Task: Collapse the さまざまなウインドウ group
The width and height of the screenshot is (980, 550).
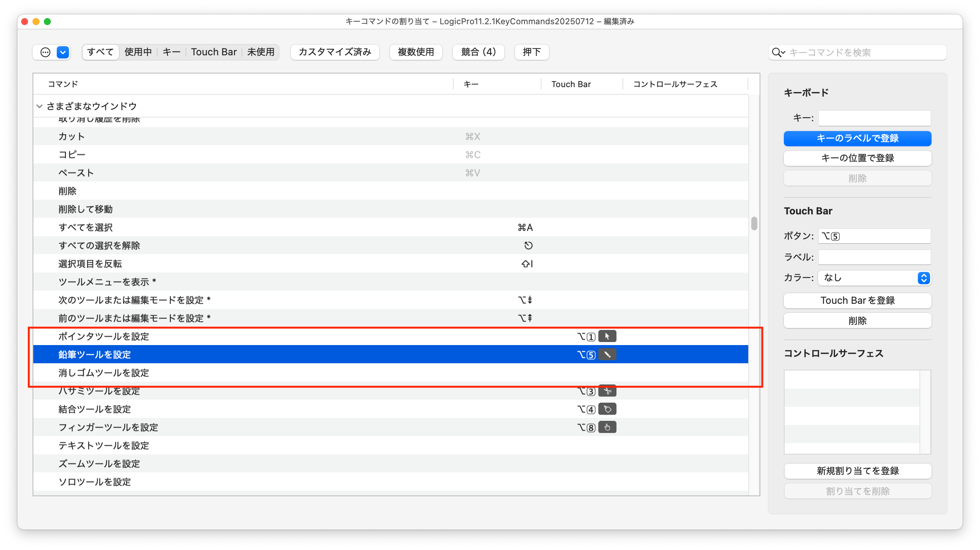Action: pos(39,106)
